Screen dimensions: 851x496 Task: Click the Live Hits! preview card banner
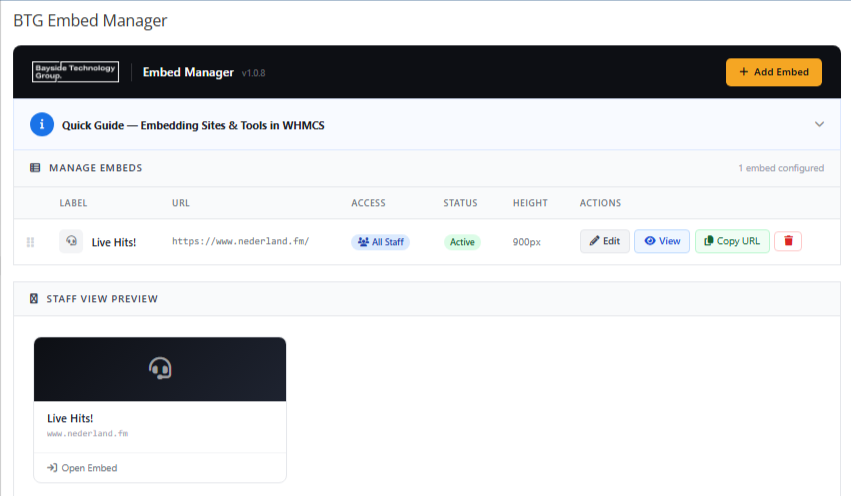click(160, 369)
